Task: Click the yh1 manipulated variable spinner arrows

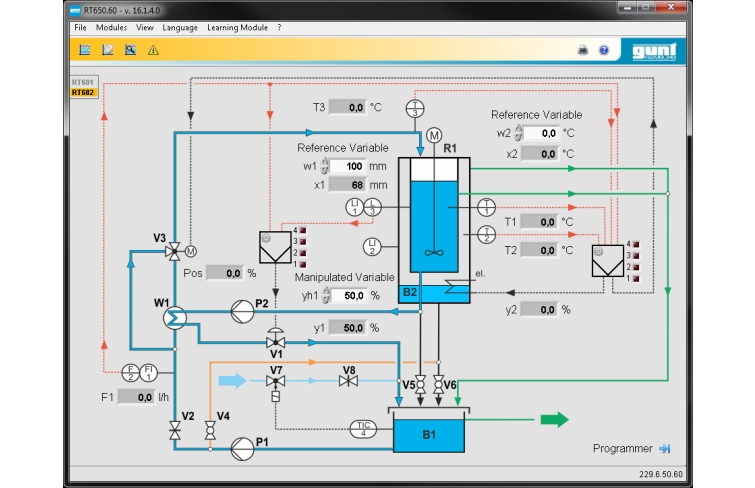Action: pyautogui.click(x=325, y=296)
